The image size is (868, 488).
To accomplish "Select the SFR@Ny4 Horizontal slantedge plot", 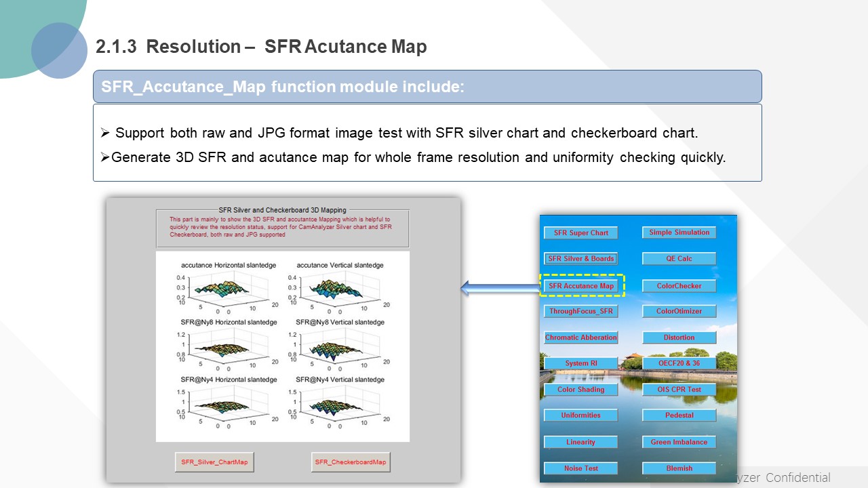I will 229,402.
